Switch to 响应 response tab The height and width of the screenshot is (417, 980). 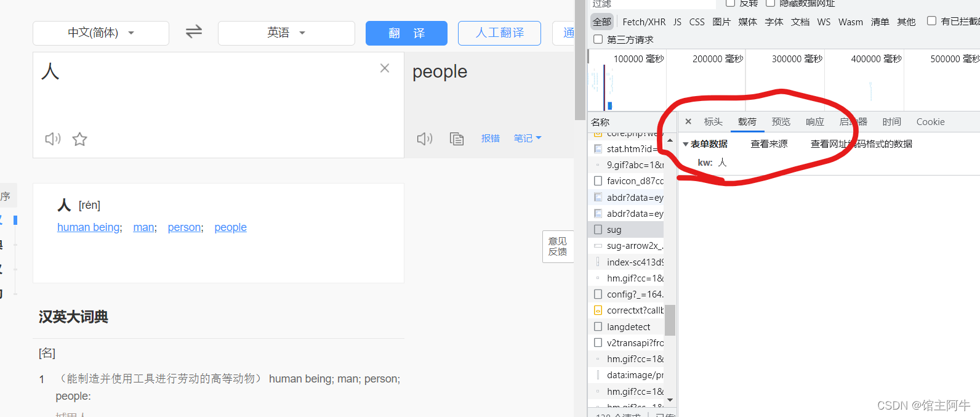pyautogui.click(x=815, y=122)
